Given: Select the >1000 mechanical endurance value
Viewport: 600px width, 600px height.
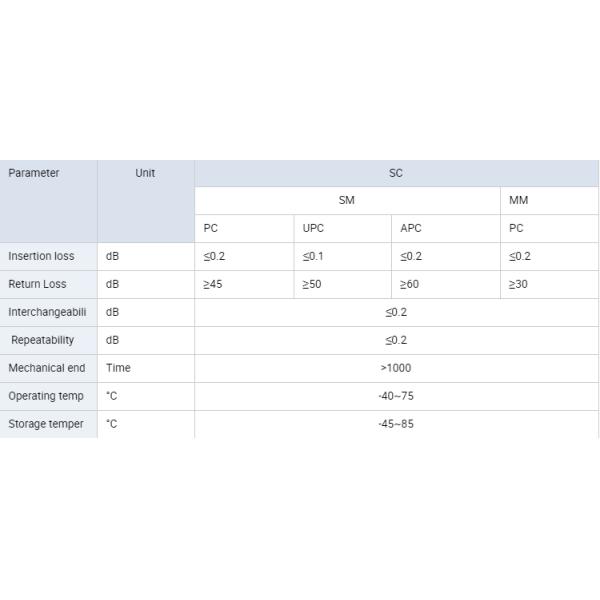Looking at the screenshot, I should coord(396,368).
